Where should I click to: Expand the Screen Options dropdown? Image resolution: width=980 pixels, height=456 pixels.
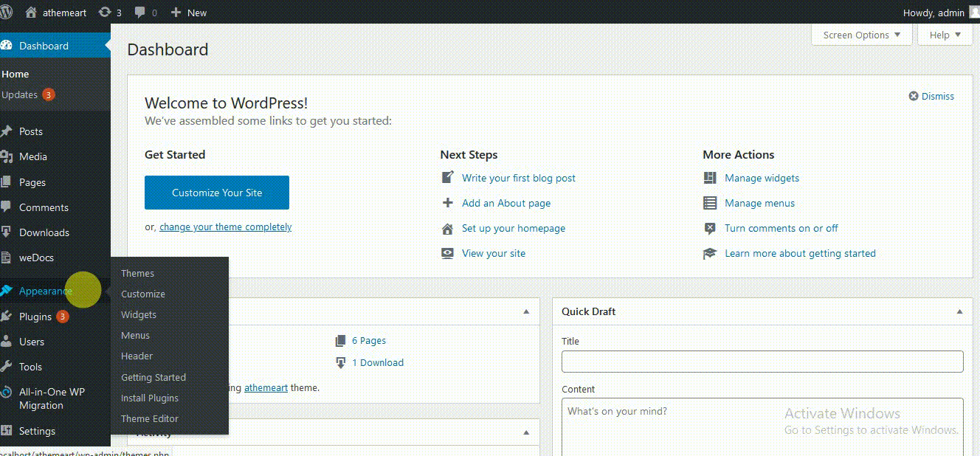(862, 35)
